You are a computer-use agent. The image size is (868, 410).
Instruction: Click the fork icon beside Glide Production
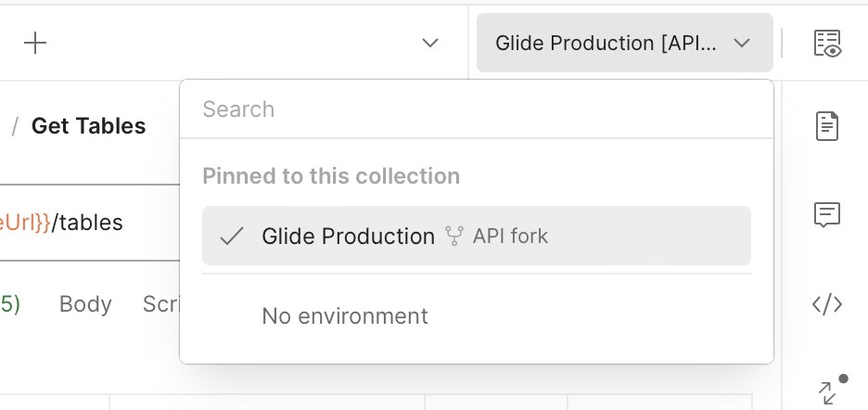(454, 237)
